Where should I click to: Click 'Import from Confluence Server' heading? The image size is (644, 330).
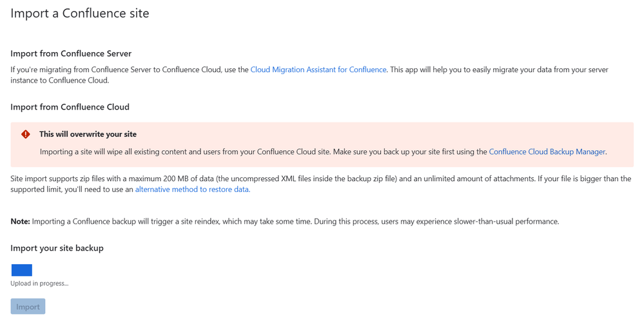(71, 53)
